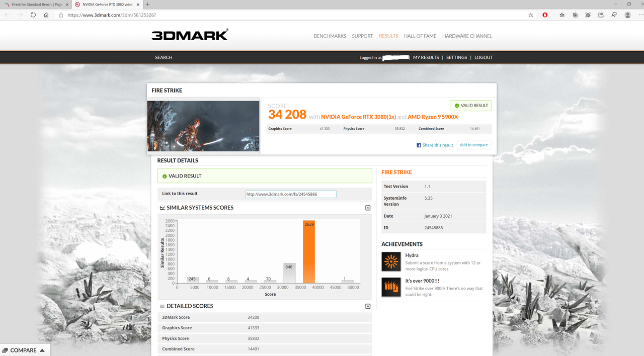Start web capture screenshot tool

pyautogui.click(x=588, y=15)
